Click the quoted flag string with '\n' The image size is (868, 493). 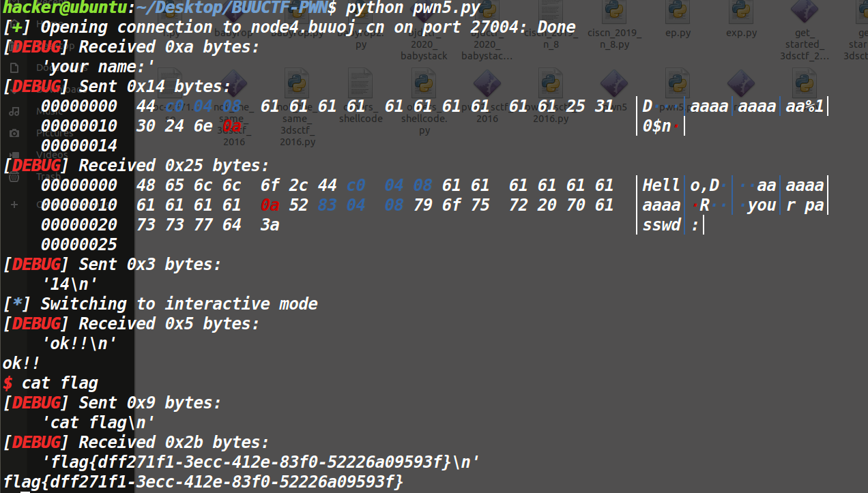(x=261, y=462)
